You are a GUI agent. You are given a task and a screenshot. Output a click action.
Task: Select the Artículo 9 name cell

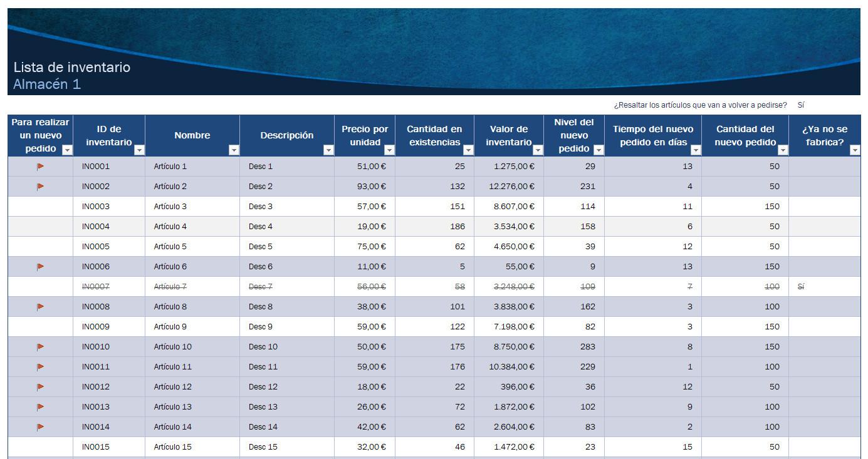pyautogui.click(x=170, y=327)
